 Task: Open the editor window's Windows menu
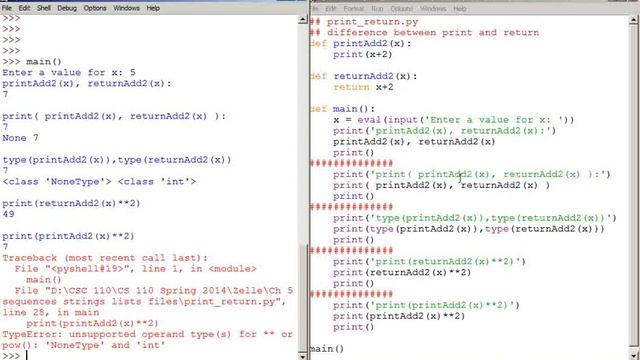point(433,8)
